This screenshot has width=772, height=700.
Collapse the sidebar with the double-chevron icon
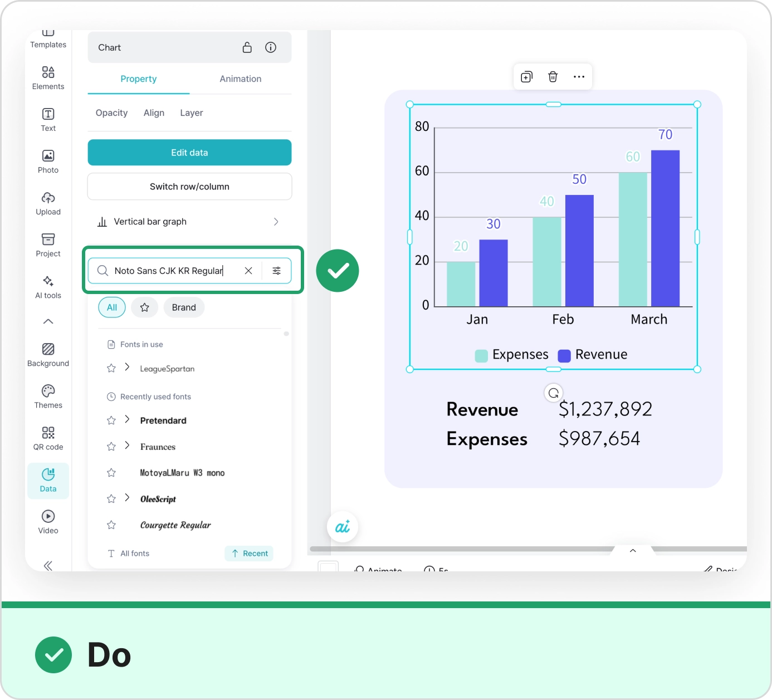click(x=48, y=565)
